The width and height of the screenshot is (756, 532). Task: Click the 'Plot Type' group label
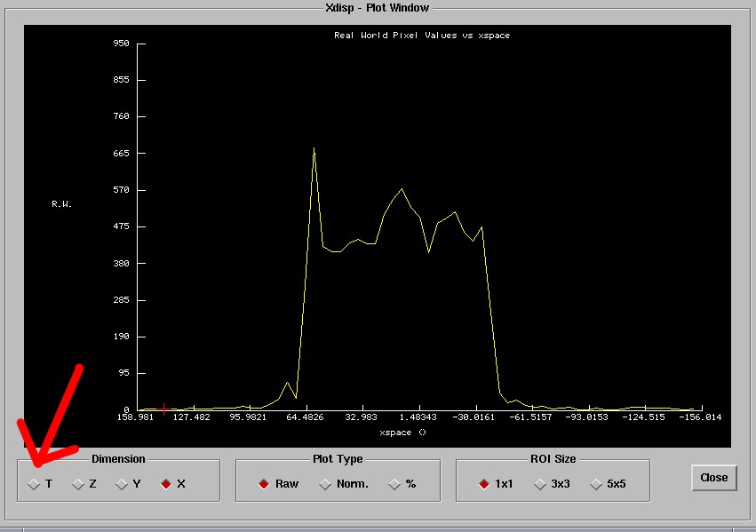click(x=338, y=459)
